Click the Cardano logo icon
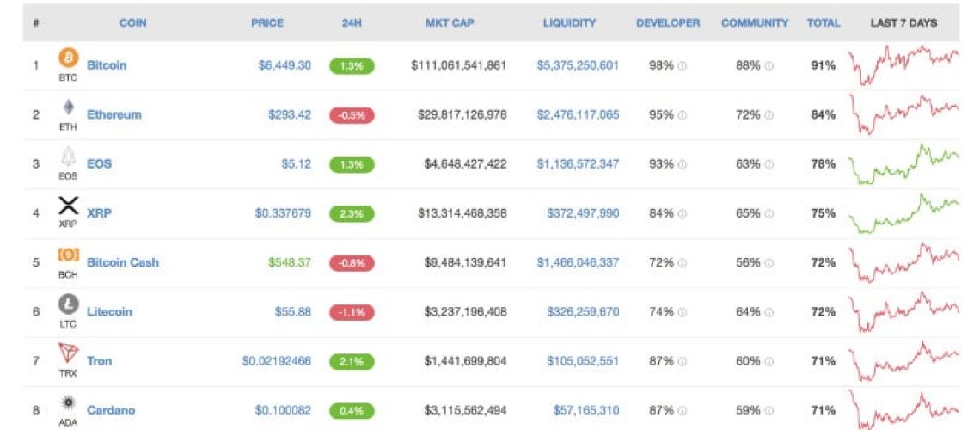980x430 pixels. pyautogui.click(x=68, y=403)
